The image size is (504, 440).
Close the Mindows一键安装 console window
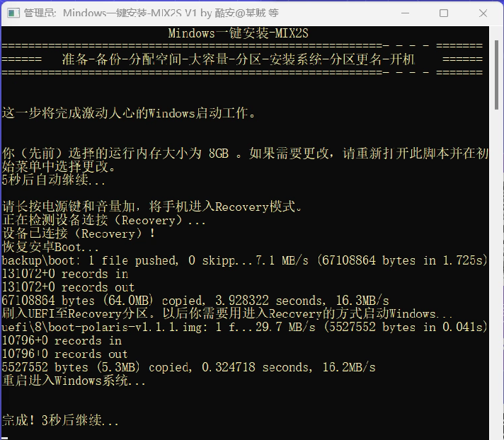point(483,13)
